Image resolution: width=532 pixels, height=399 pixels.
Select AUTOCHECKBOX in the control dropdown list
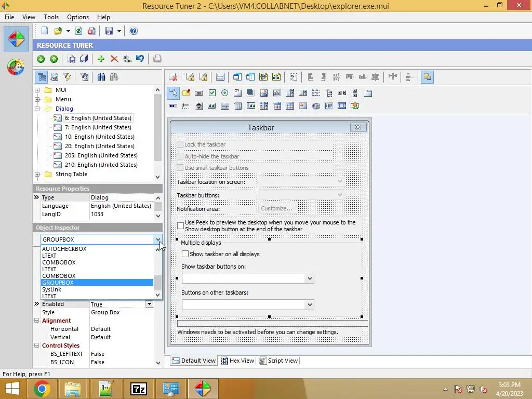click(97, 249)
